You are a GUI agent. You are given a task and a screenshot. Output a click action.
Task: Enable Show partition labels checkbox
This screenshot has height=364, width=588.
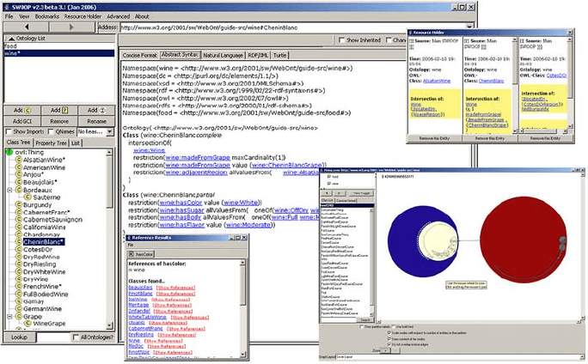(362, 327)
